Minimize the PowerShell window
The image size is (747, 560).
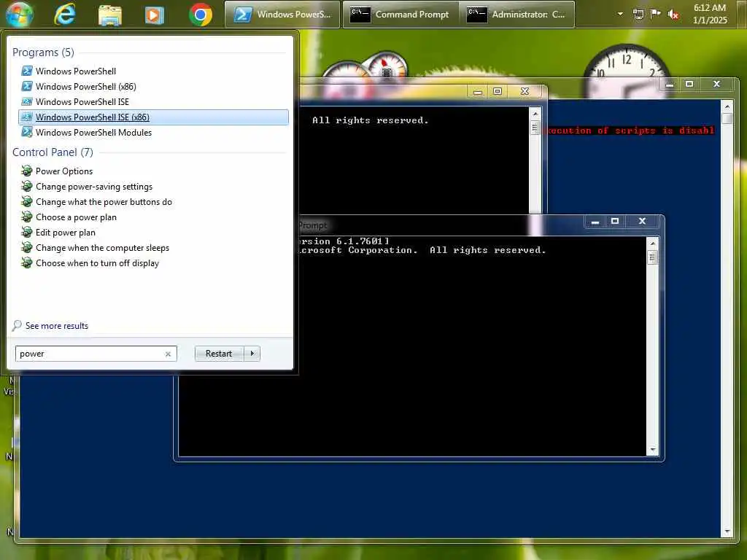pyautogui.click(x=670, y=85)
